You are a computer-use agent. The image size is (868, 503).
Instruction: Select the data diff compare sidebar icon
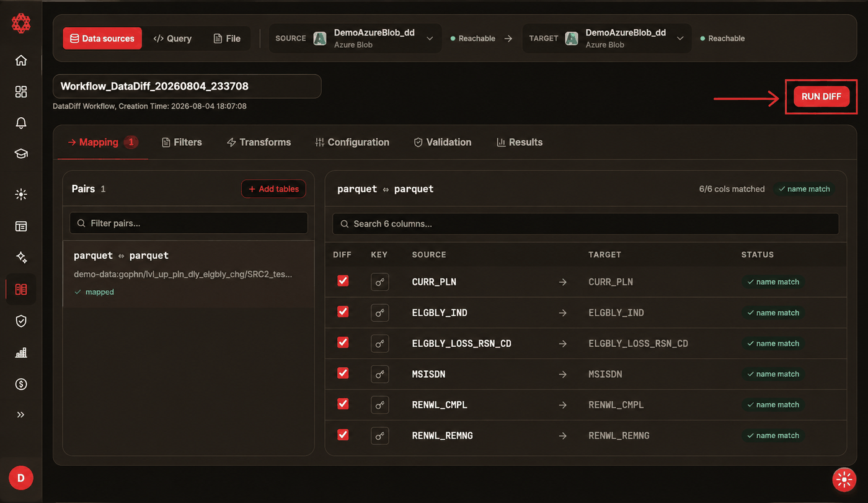pyautogui.click(x=21, y=289)
